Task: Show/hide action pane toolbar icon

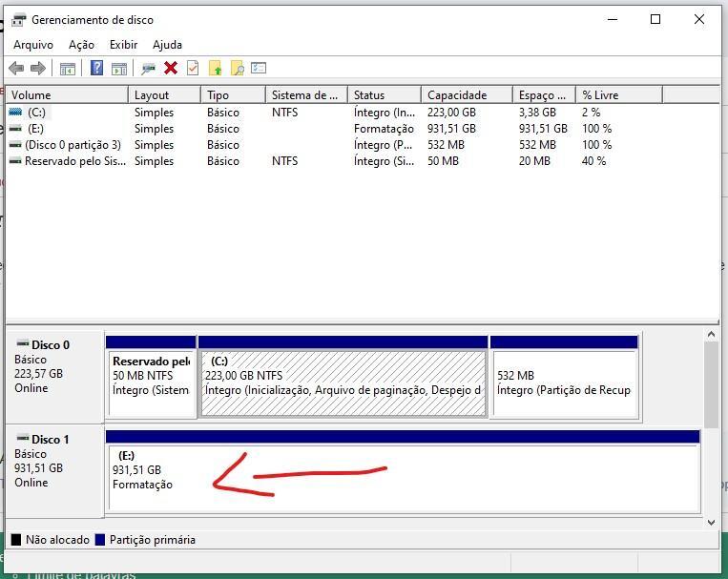Action: pyautogui.click(x=119, y=70)
